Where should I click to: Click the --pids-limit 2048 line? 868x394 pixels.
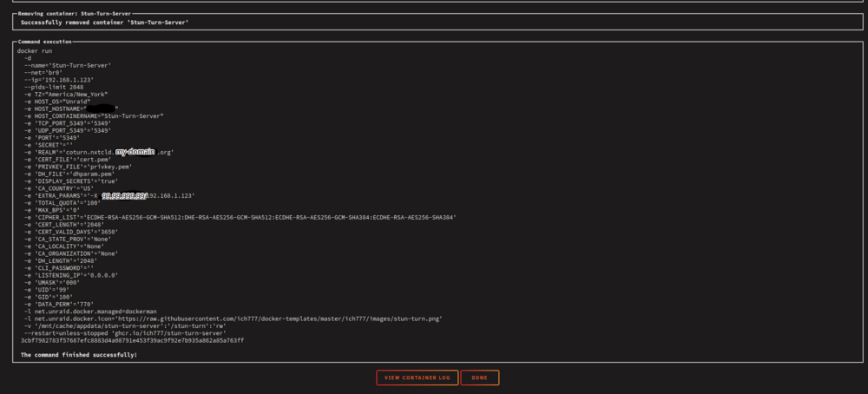(54, 87)
